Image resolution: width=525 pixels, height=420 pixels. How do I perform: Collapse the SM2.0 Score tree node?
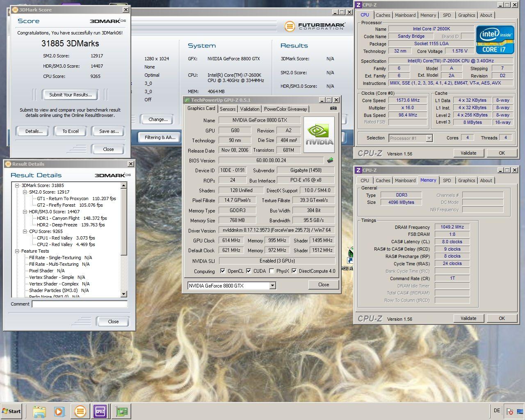[x=25, y=192]
